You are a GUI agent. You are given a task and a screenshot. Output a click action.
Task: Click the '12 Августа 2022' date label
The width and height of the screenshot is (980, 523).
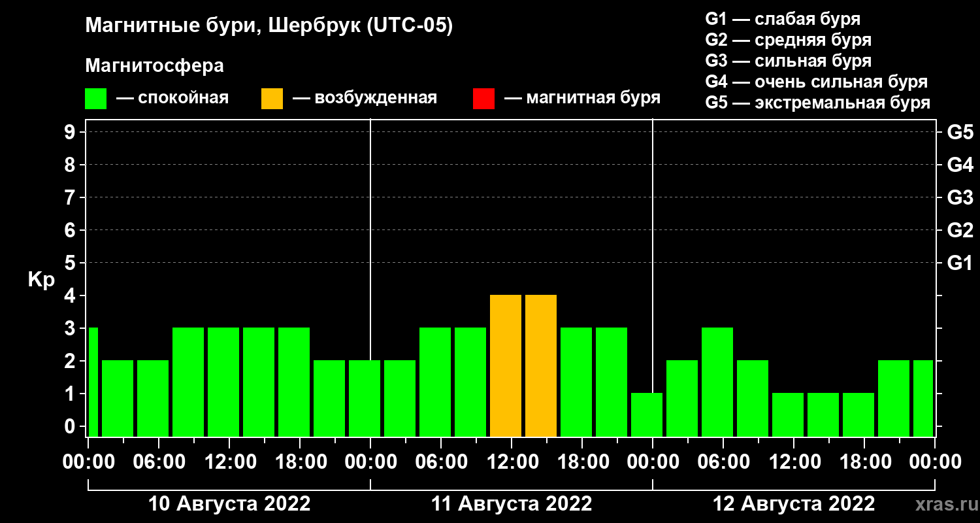(x=794, y=504)
